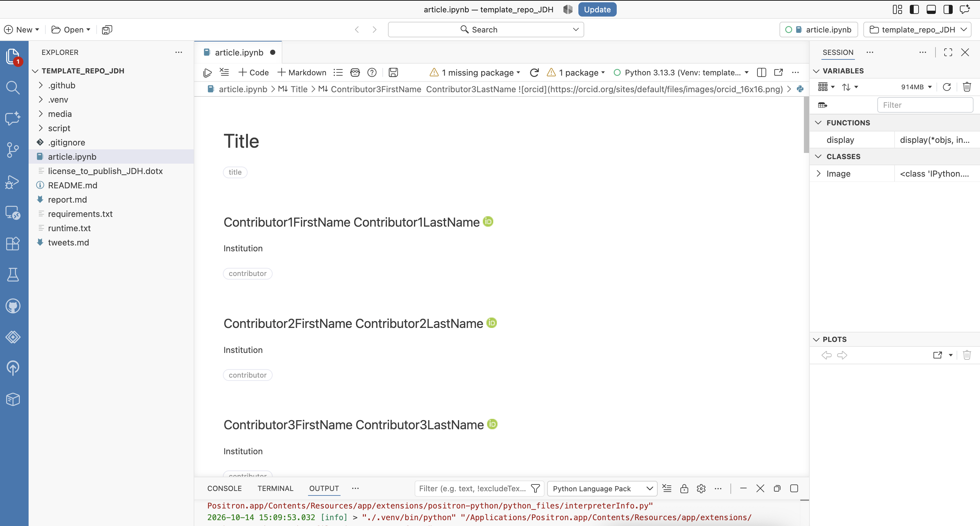Select the SESSION tab
The image size is (980, 526).
(x=838, y=53)
